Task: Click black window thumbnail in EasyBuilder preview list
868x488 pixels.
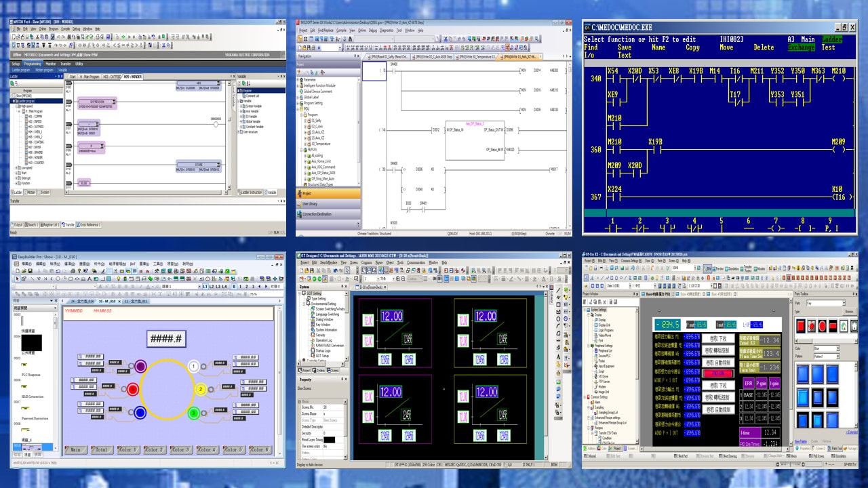Action: tap(31, 342)
